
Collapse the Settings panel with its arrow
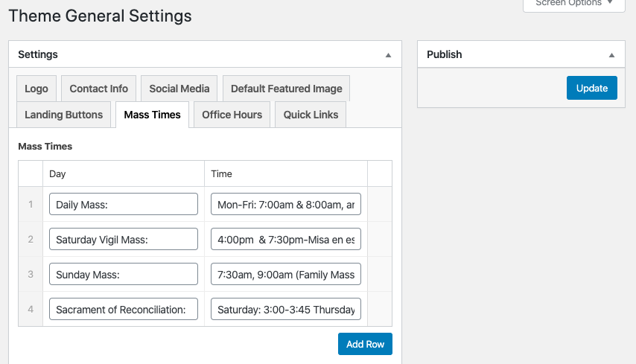pos(387,55)
